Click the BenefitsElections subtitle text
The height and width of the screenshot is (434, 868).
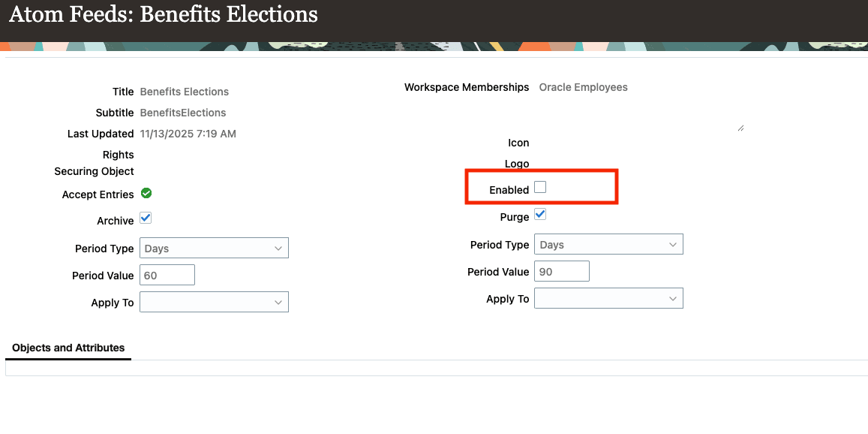[x=182, y=113]
